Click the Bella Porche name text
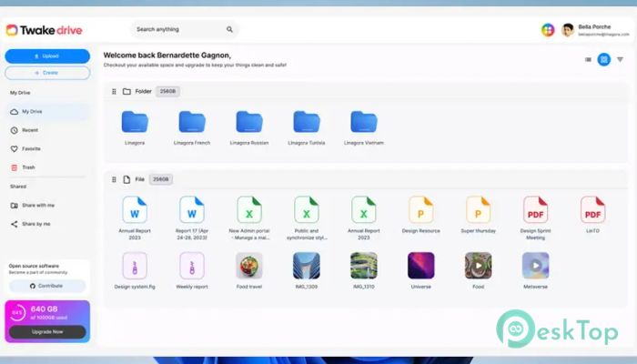Image resolution: width=637 pixels, height=364 pixels. pos(594,26)
